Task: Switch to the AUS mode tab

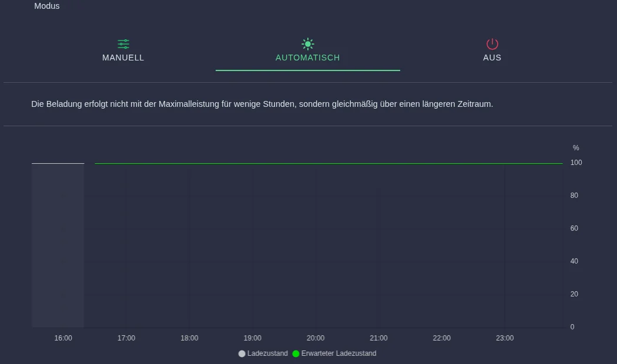Action: (x=492, y=51)
